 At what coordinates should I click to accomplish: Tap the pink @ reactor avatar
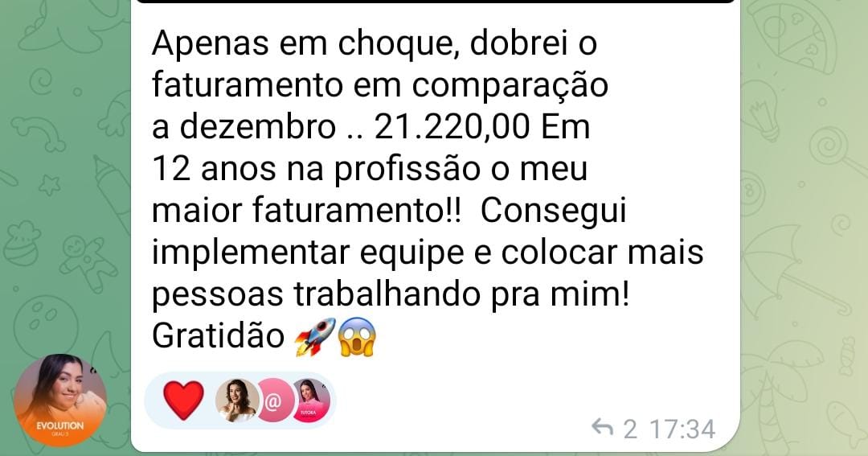pyautogui.click(x=273, y=400)
